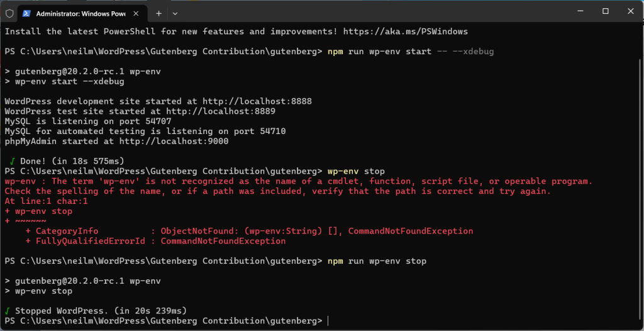Screen dimensions: 644x331
Task: Open a new tab with the plus button
Action: pyautogui.click(x=158, y=13)
